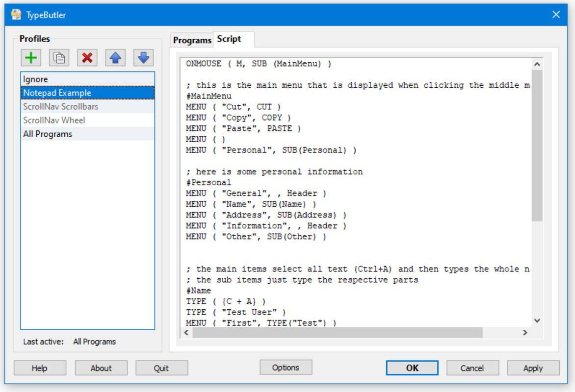Image resolution: width=575 pixels, height=392 pixels.
Task: Click the MENU "Information" Header line
Action: 266,226
